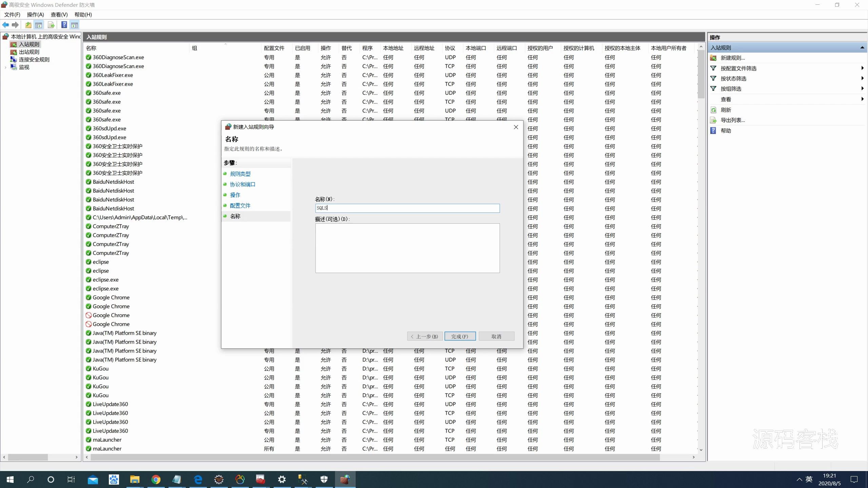Click 完成(F) to finish the rule
This screenshot has width=868, height=488.
click(x=460, y=336)
